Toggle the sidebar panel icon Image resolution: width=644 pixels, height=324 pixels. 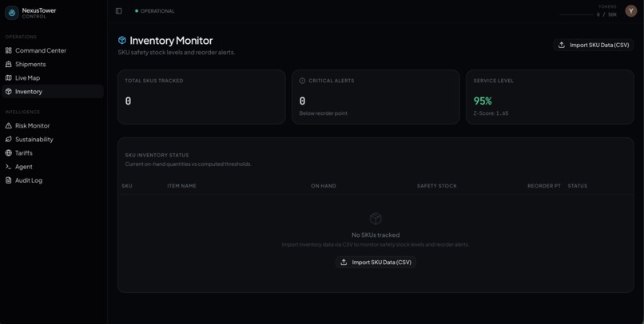point(119,11)
